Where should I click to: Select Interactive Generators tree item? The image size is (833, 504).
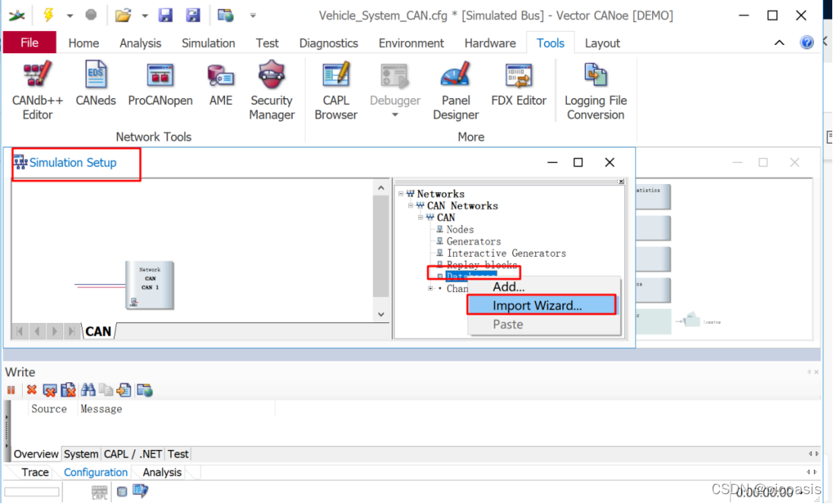506,253
